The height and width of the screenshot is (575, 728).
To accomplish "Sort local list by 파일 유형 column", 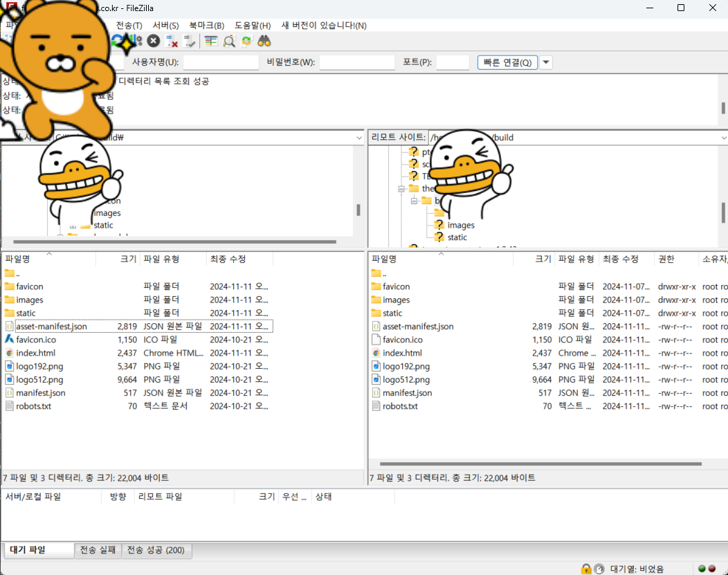I will [173, 259].
